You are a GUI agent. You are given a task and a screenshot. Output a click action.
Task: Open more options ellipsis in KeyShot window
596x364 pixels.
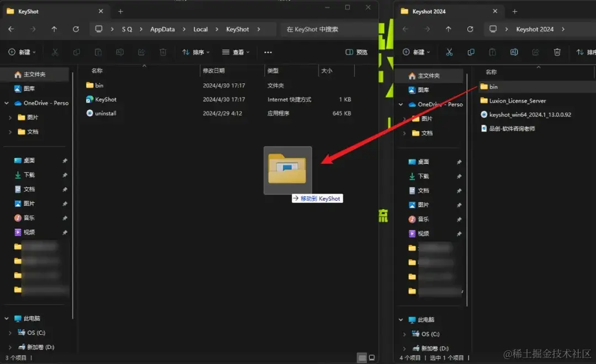(268, 52)
